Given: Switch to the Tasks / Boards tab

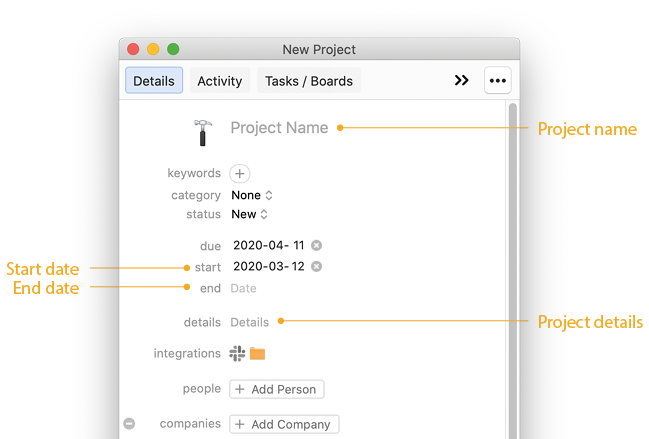Looking at the screenshot, I should point(309,81).
